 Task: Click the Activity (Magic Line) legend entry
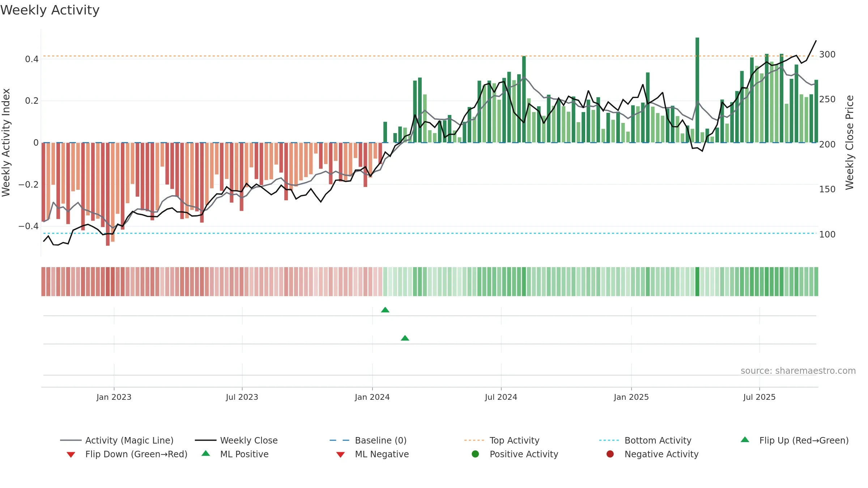[117, 440]
